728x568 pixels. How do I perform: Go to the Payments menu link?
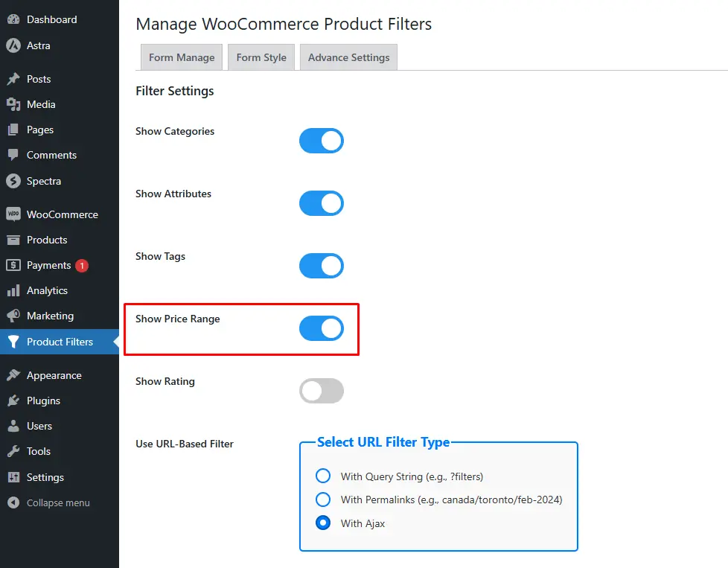48,265
